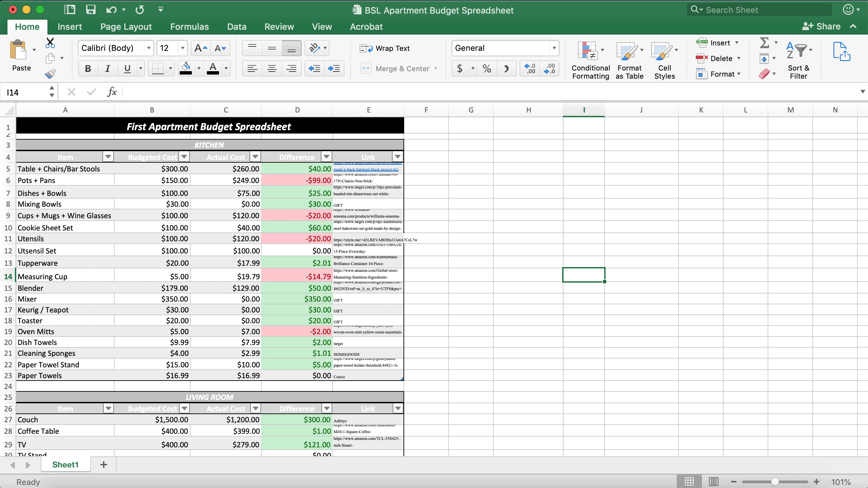Open the font name Calibri dropdown
868x488 pixels.
[x=149, y=48]
